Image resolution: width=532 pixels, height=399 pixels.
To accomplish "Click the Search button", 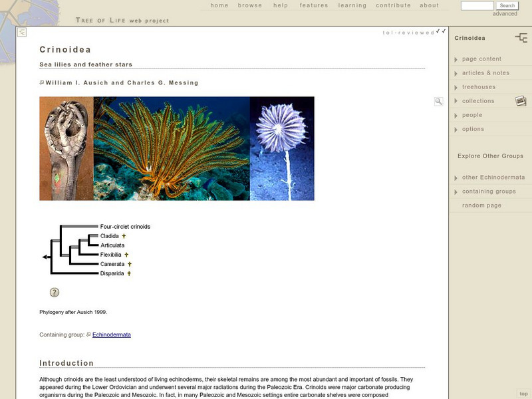I will (507, 5).
